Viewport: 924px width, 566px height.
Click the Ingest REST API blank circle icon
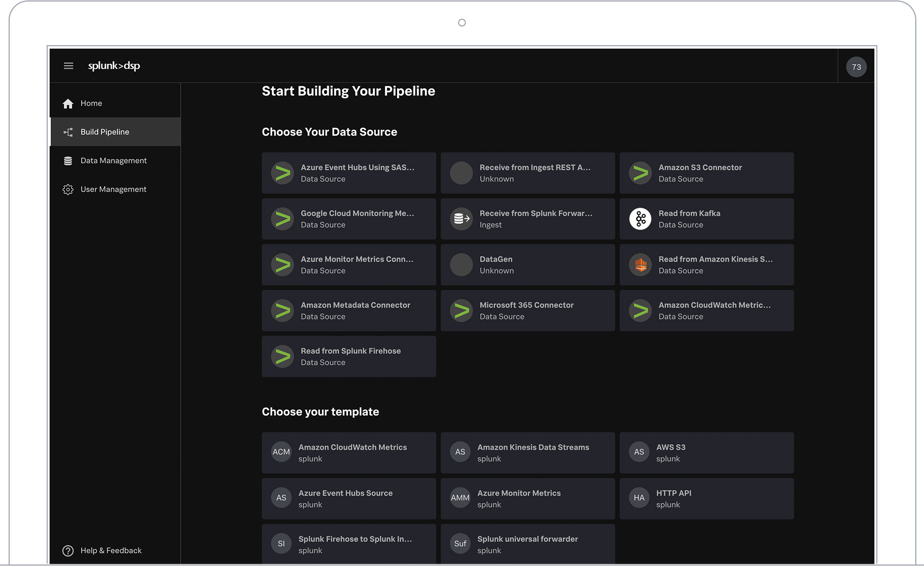coord(461,173)
